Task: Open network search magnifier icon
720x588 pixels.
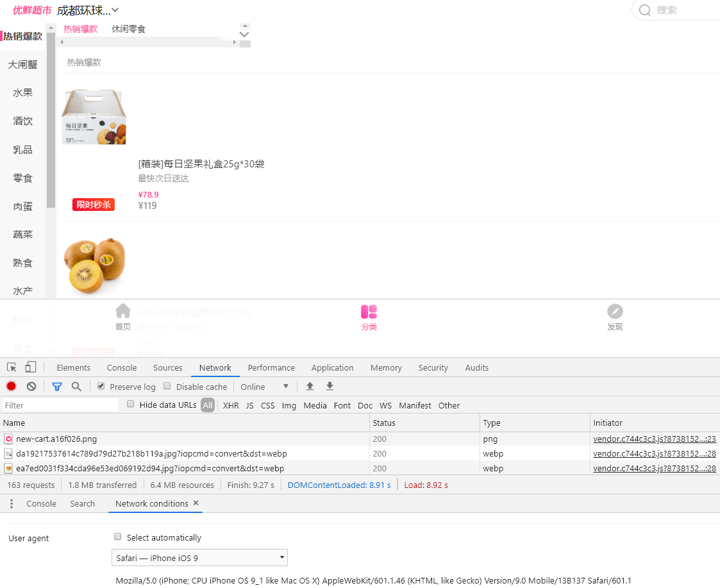Action: point(77,386)
